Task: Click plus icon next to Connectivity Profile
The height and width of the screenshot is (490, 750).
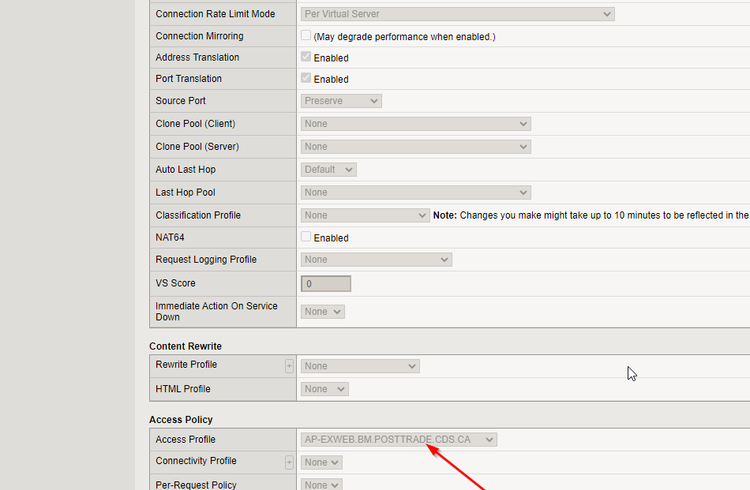Action: (x=289, y=462)
